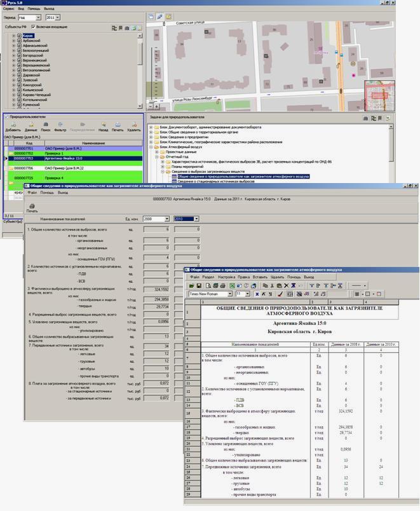Toggle the Включая входящие checkbox
Image resolution: width=420 pixels, height=511 pixels.
click(x=34, y=27)
